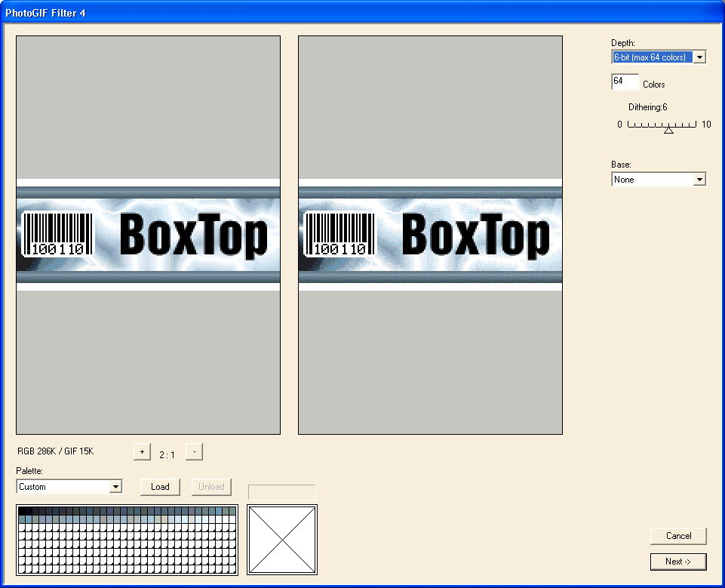Click the "RGB 286K / GIF 15K" size readout
Image resolution: width=725 pixels, height=588 pixels.
(x=56, y=451)
